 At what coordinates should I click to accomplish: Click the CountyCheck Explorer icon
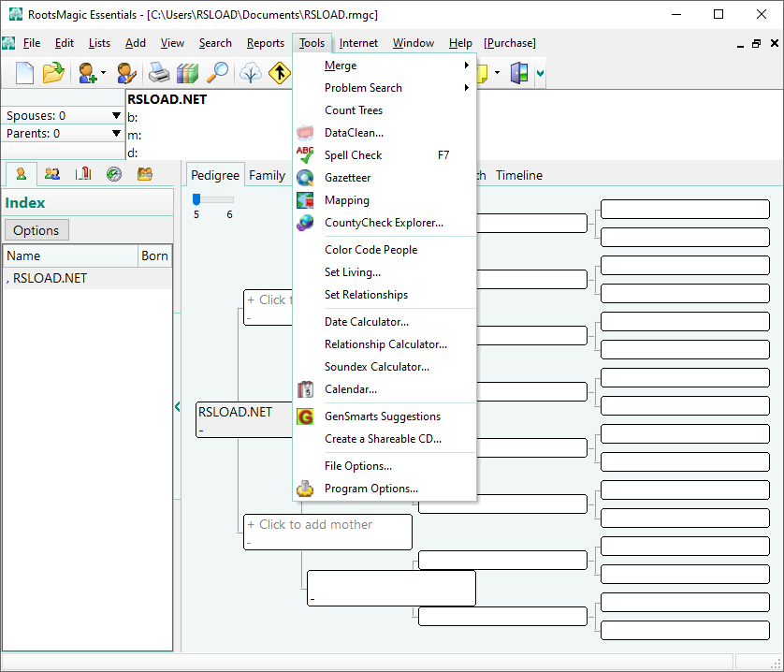click(305, 223)
